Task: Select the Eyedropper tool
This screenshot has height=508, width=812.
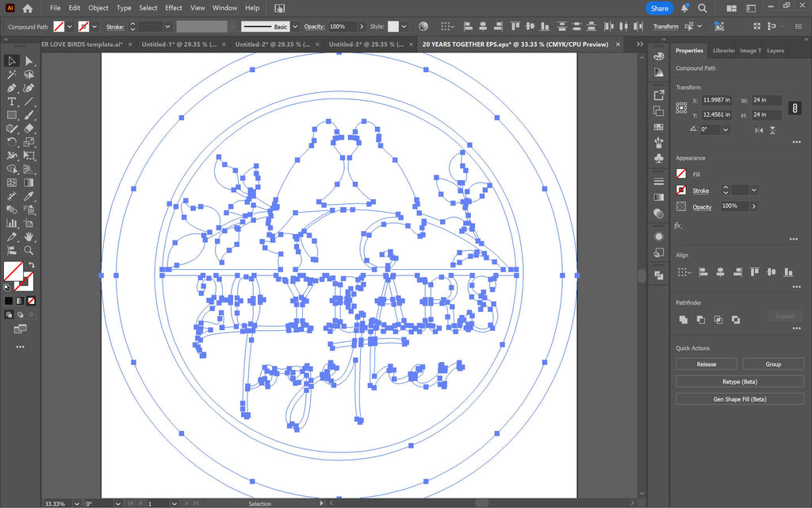Action: pyautogui.click(x=29, y=196)
